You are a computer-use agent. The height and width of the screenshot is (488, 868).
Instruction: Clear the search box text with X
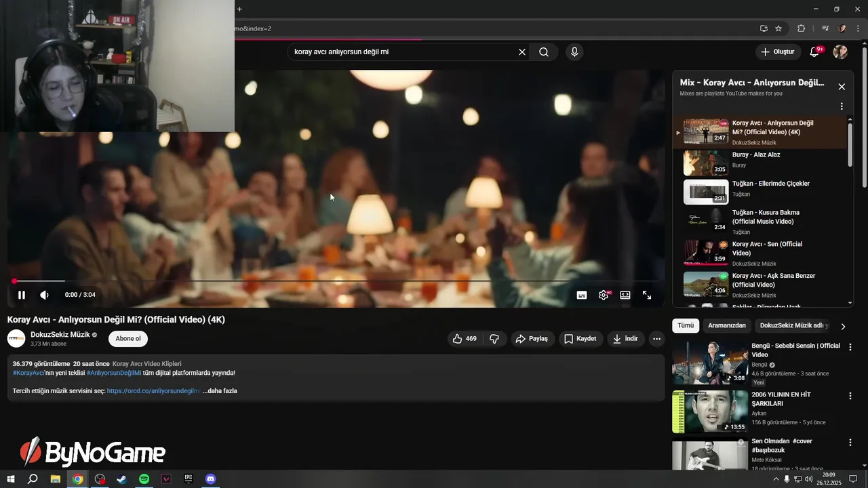522,52
